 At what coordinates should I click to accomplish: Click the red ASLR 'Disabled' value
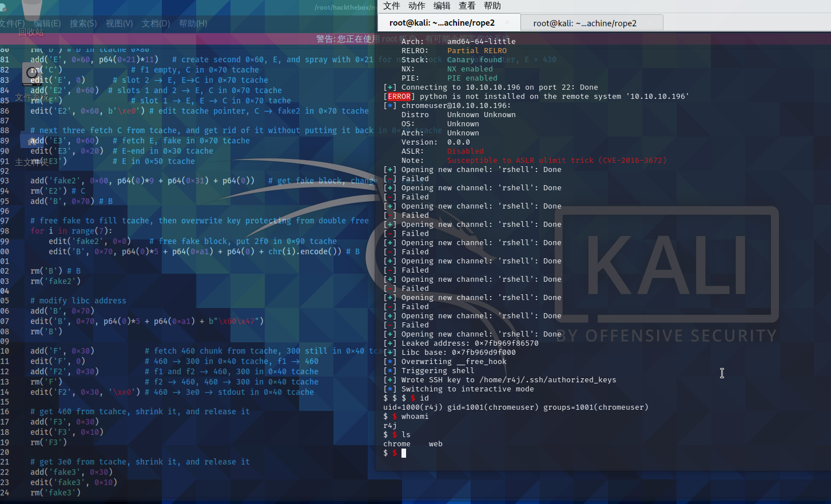click(x=466, y=151)
